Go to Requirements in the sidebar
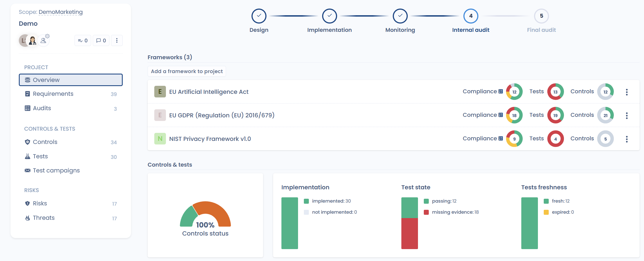The height and width of the screenshot is (261, 644). pyautogui.click(x=53, y=94)
